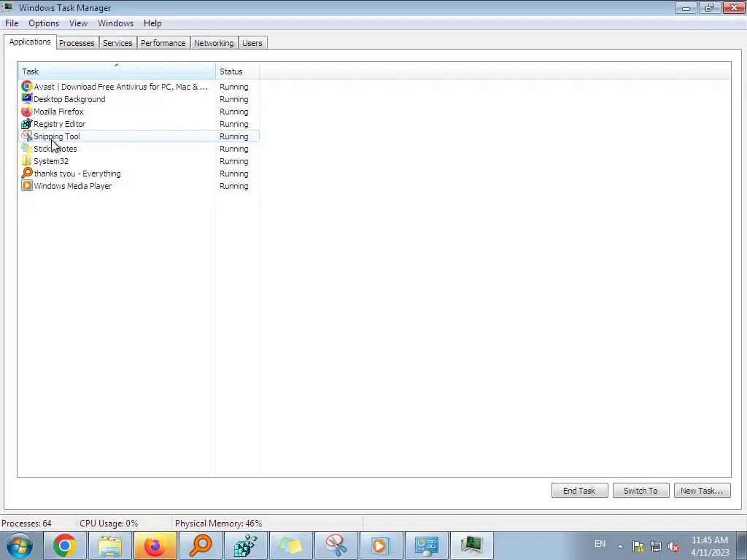Open Google Chrome from the taskbar

tap(65, 545)
